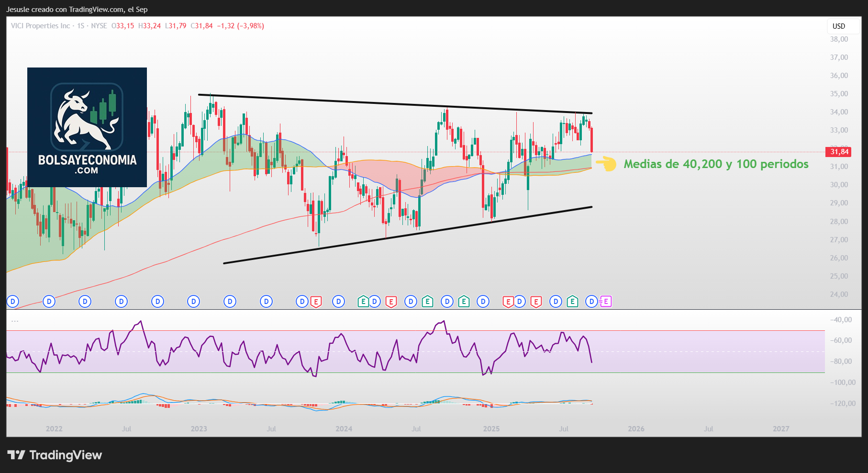Click the low value L31,79
Image resolution: width=868 pixels, height=473 pixels.
[x=176, y=26]
